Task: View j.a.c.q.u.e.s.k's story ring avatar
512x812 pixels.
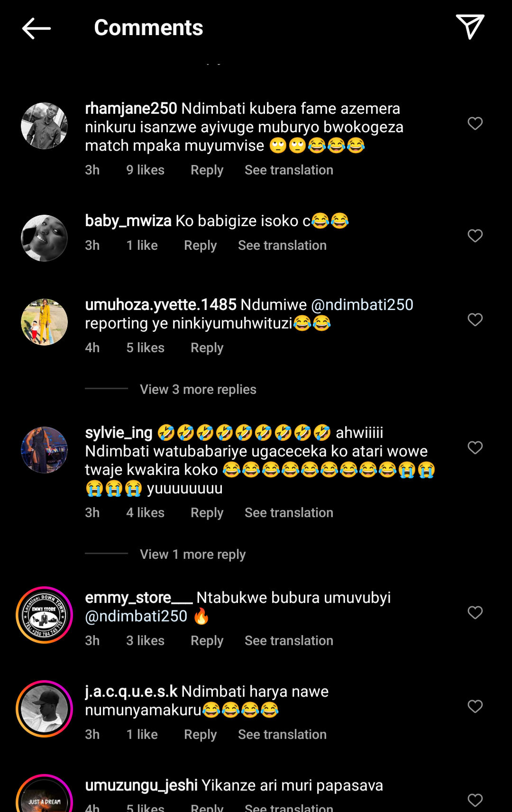Action: (44, 709)
